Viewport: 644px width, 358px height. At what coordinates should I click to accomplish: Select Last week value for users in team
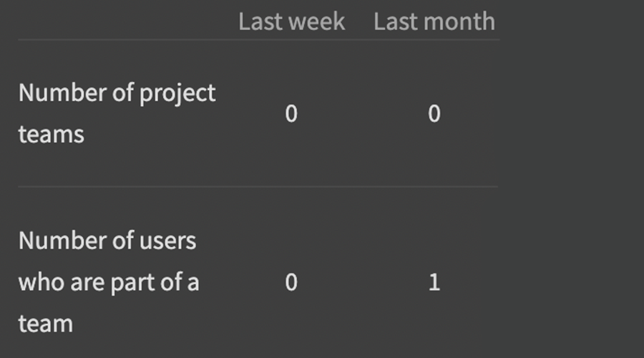[291, 283]
